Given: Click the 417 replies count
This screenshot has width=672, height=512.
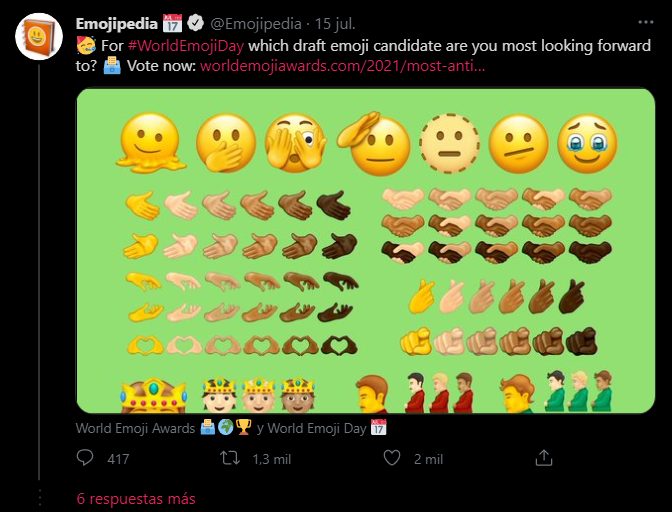Looking at the screenshot, I should point(118,459).
